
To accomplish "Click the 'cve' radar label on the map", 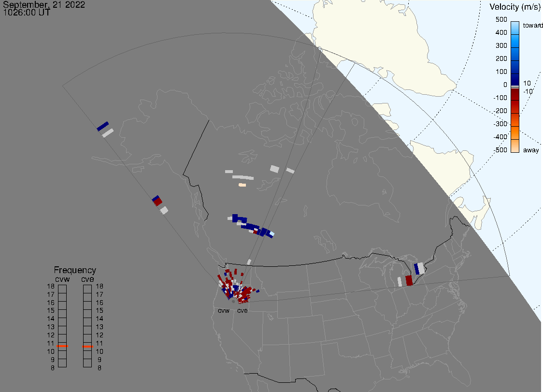I will pyautogui.click(x=243, y=310).
